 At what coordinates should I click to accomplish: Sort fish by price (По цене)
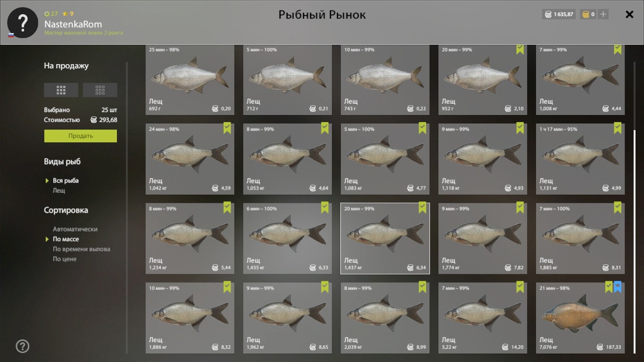[x=65, y=259]
